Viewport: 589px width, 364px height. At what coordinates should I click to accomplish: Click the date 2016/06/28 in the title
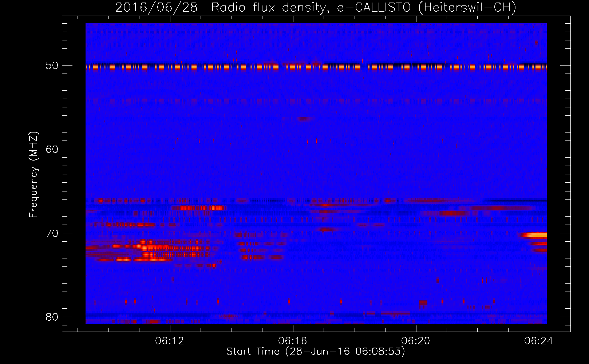pyautogui.click(x=157, y=7)
